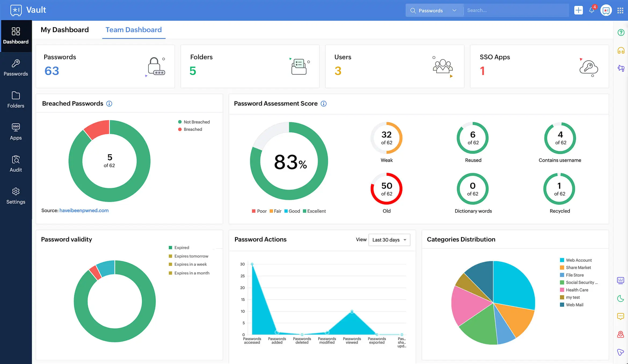This screenshot has height=364, width=628.
Task: Click haveibeenpwned.com source link
Action: (x=84, y=210)
